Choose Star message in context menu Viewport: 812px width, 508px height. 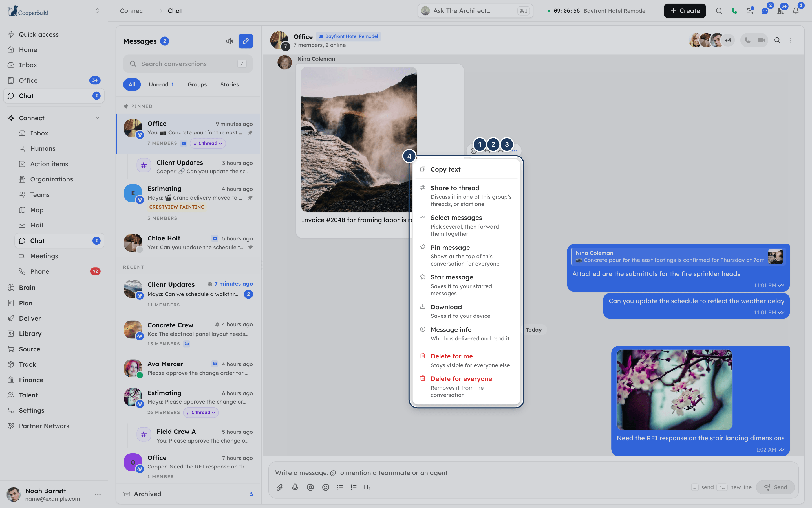coord(466,285)
